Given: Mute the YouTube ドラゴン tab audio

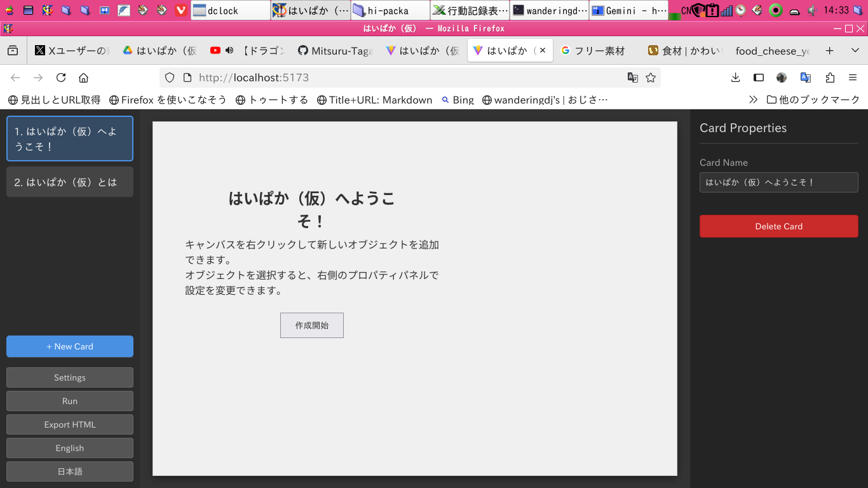Looking at the screenshot, I should click(229, 50).
